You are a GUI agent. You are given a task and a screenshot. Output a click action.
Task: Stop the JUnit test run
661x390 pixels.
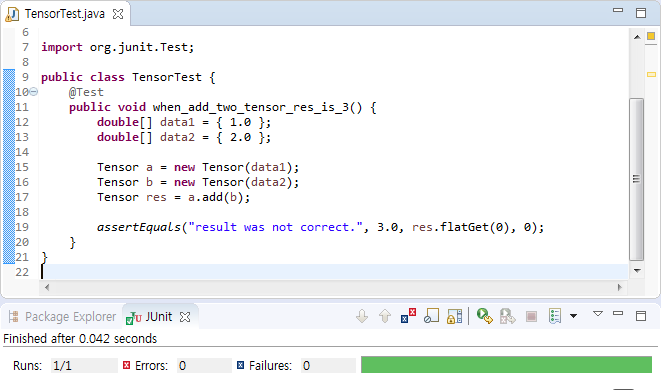coord(531,316)
